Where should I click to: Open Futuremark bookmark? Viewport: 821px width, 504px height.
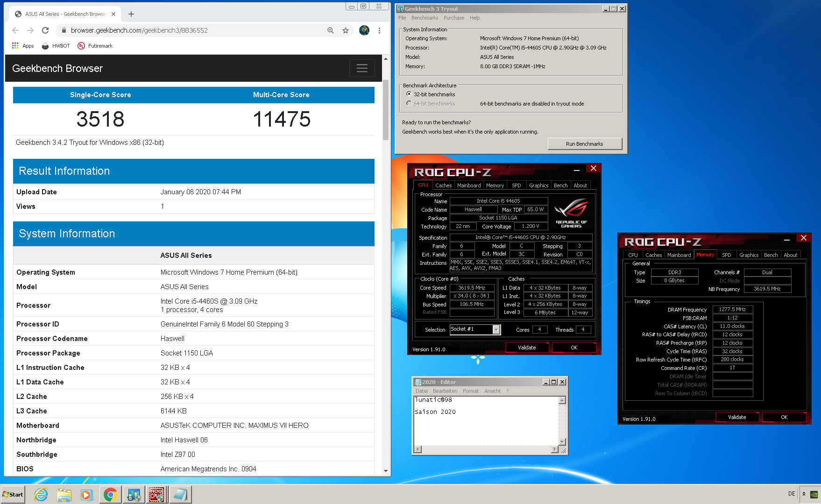[95, 46]
